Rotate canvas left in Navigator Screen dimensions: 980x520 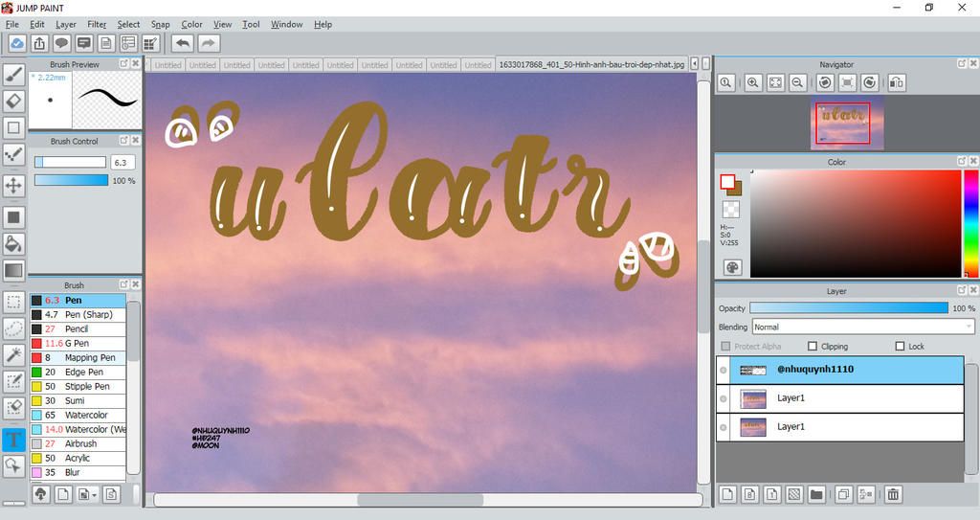[x=825, y=82]
